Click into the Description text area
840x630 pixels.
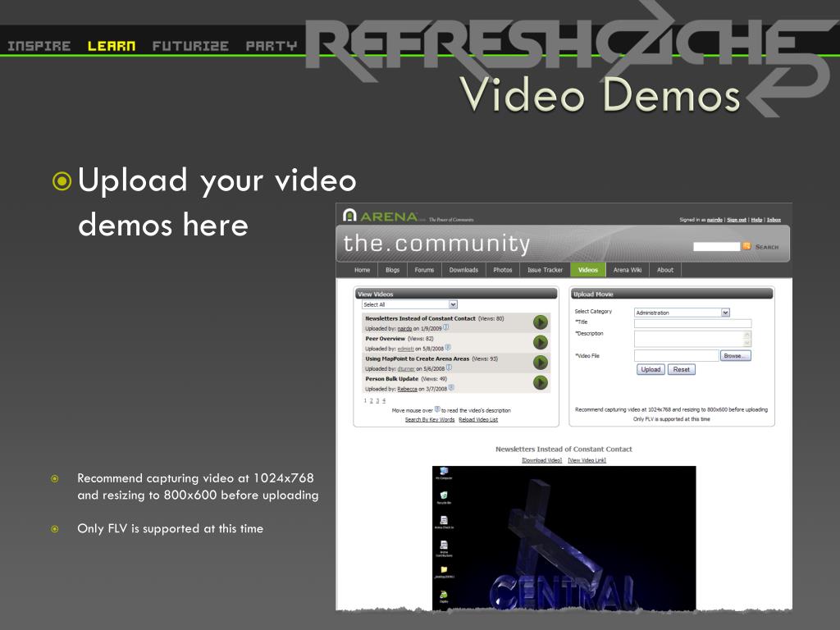point(689,339)
